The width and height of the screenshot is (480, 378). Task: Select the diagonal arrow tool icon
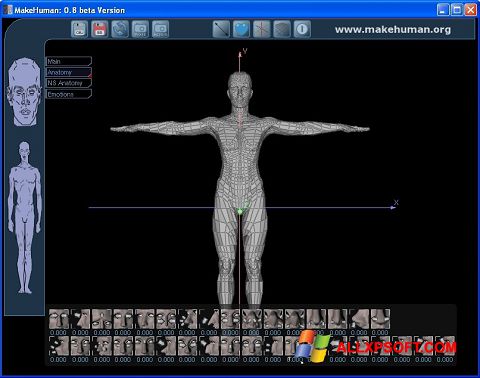pyautogui.click(x=221, y=29)
